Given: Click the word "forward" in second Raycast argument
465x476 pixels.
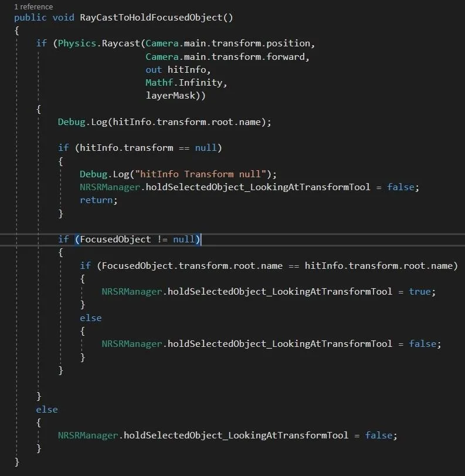Looking at the screenshot, I should [x=286, y=57].
